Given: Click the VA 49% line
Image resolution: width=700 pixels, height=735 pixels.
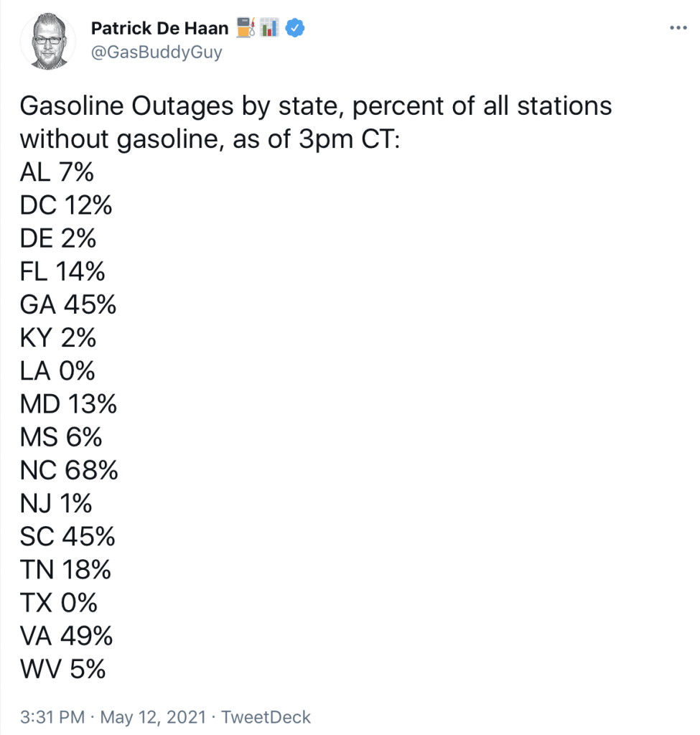Looking at the screenshot, I should point(66,636).
